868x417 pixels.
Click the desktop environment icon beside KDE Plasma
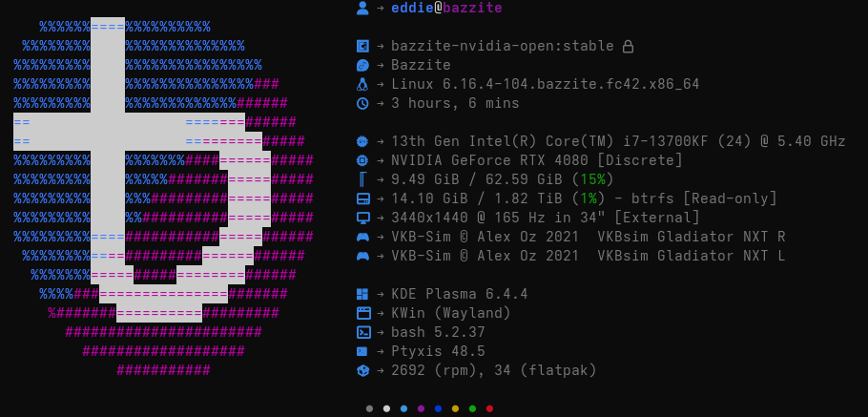pos(362,294)
